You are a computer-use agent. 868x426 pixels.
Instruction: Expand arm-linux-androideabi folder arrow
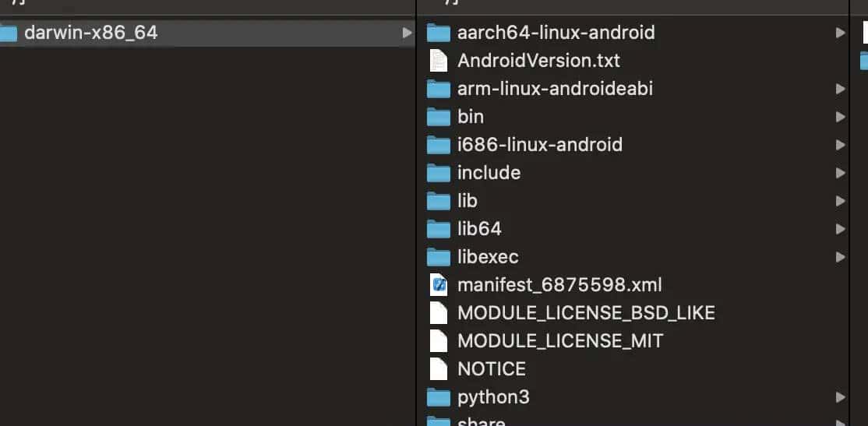[x=840, y=89]
